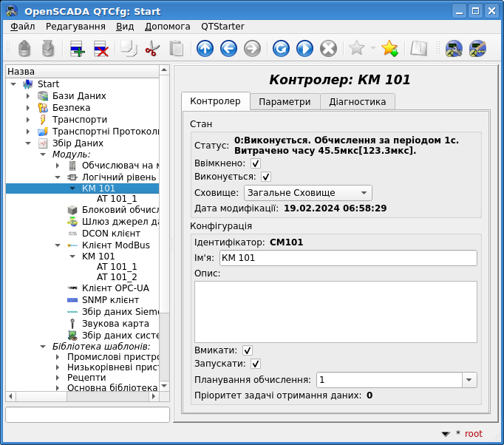Click the Опис description text area
The height and width of the screenshot is (445, 504).
(x=336, y=312)
